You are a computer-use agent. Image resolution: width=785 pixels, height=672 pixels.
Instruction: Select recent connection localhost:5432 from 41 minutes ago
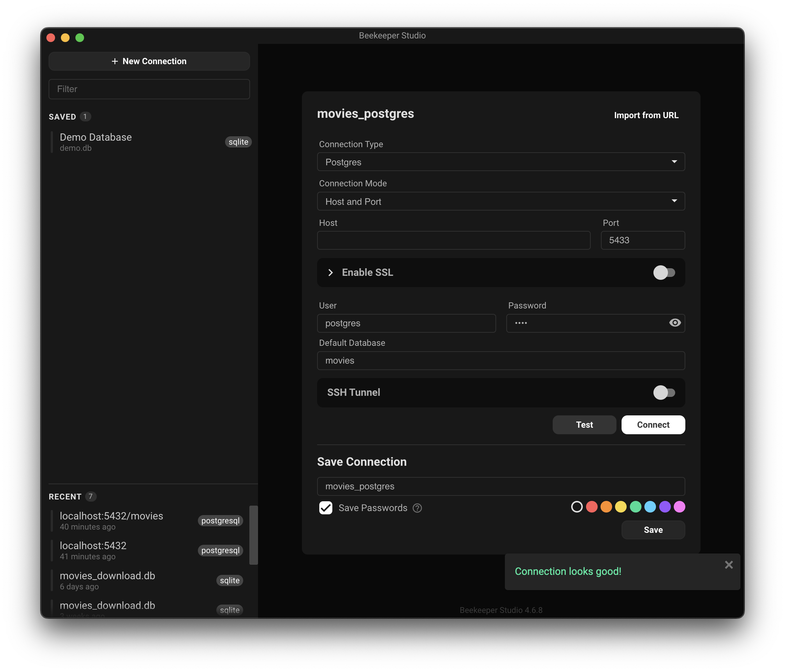(x=93, y=550)
